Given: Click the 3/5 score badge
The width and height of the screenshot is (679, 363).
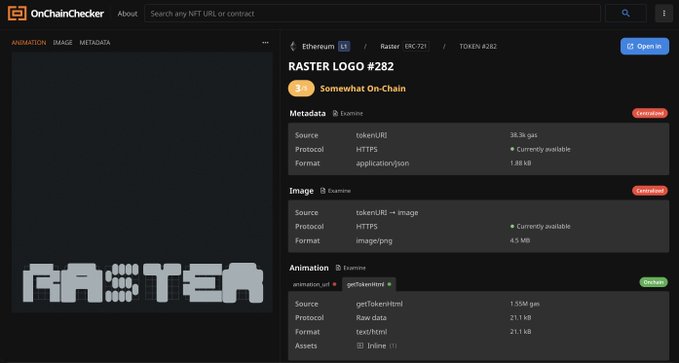Looking at the screenshot, I should coord(301,88).
